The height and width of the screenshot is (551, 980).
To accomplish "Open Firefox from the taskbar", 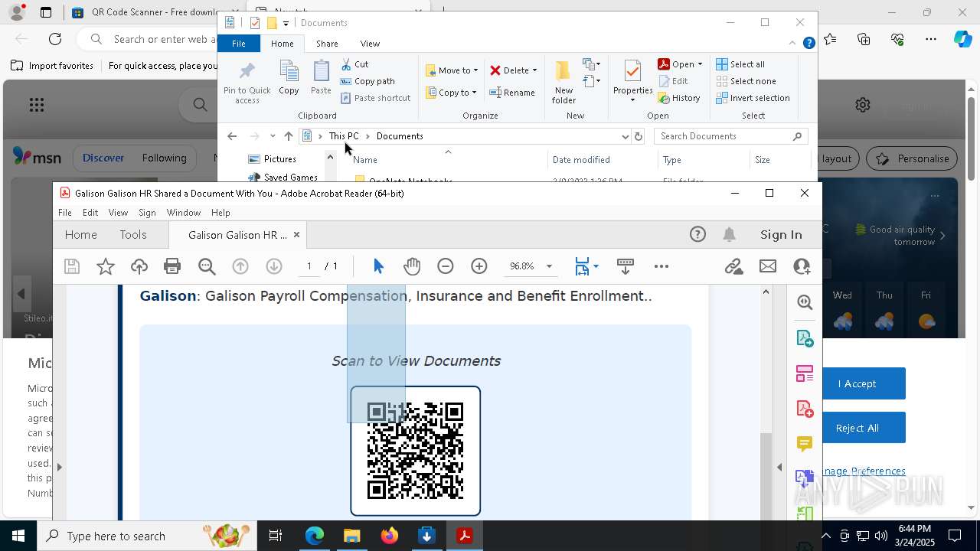I will point(389,536).
